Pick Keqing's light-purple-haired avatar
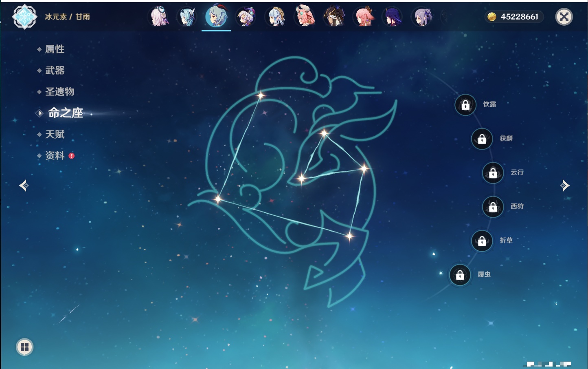Screen dimensions: 588x369 click(422, 17)
